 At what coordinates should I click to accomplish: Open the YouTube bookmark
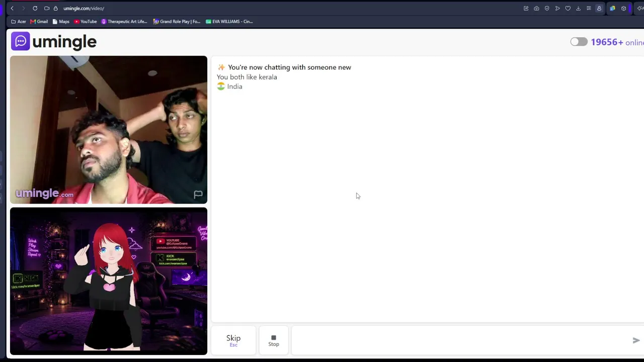point(85,22)
